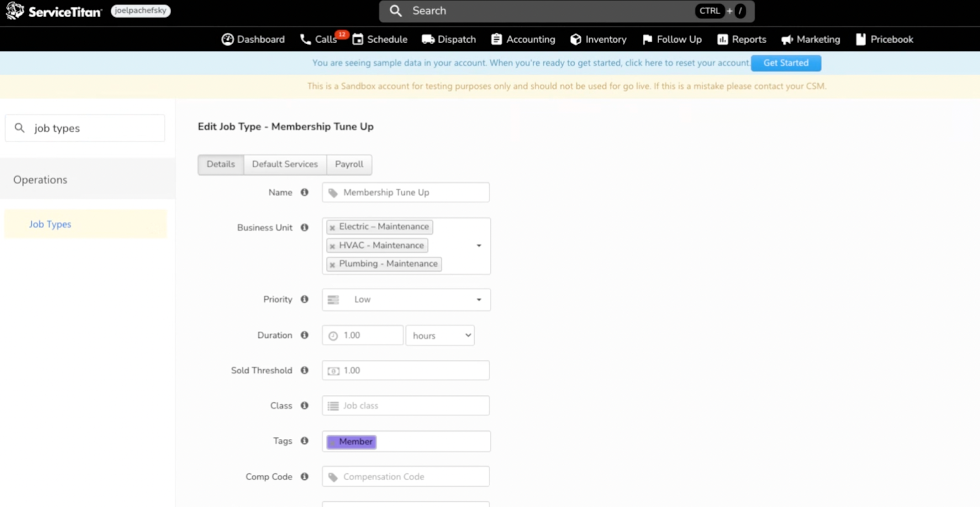
Task: Click the Business Unit info icon
Action: click(304, 227)
